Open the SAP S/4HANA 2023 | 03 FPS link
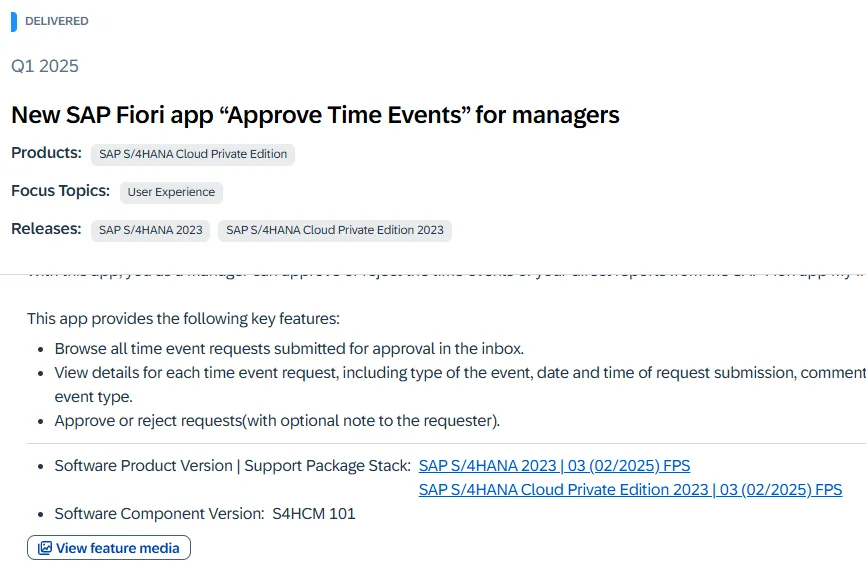Viewport: 866px width, 567px height. (554, 466)
